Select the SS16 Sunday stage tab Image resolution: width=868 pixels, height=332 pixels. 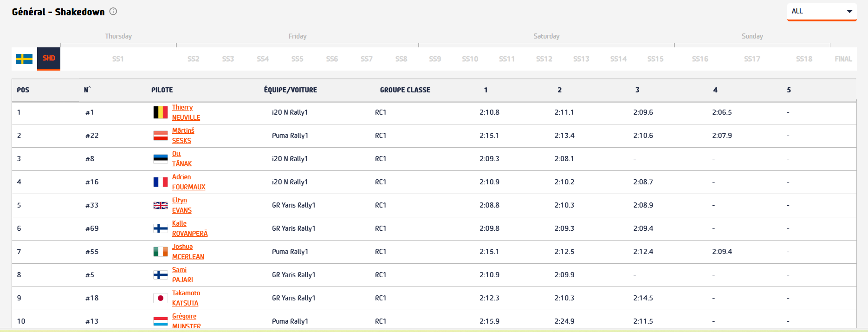point(700,59)
